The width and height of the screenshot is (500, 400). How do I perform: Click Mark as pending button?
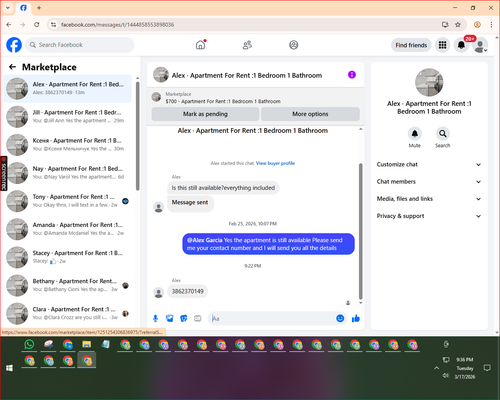(x=205, y=114)
